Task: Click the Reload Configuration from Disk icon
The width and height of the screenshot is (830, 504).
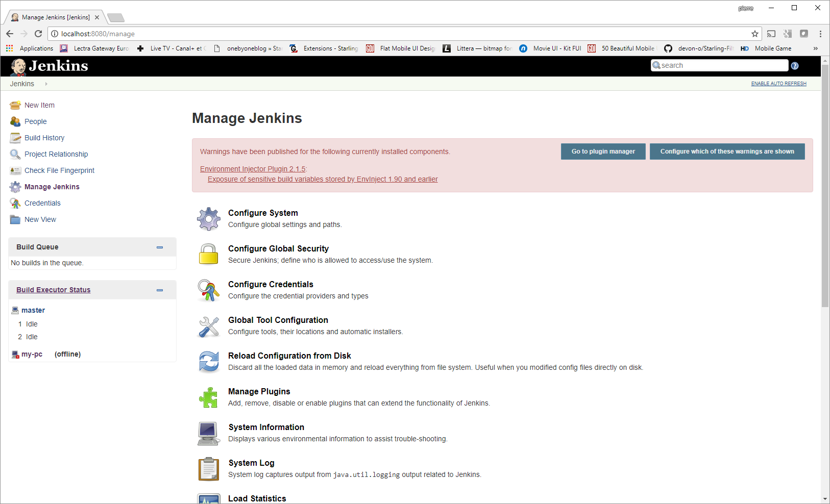Action: pyautogui.click(x=209, y=362)
